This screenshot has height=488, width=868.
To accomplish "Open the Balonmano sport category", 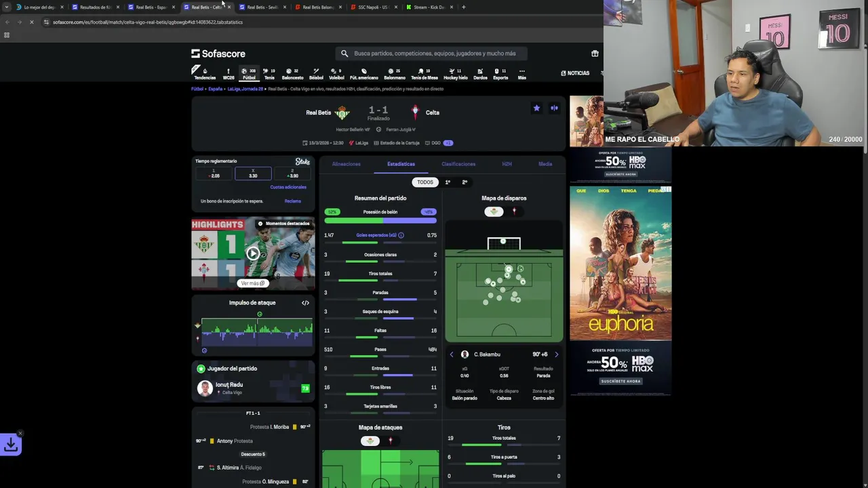I will click(394, 74).
